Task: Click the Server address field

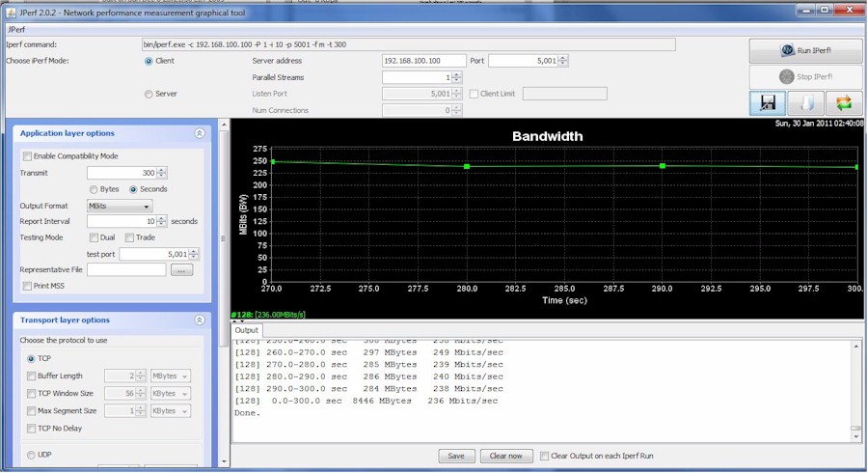Action: pos(424,61)
